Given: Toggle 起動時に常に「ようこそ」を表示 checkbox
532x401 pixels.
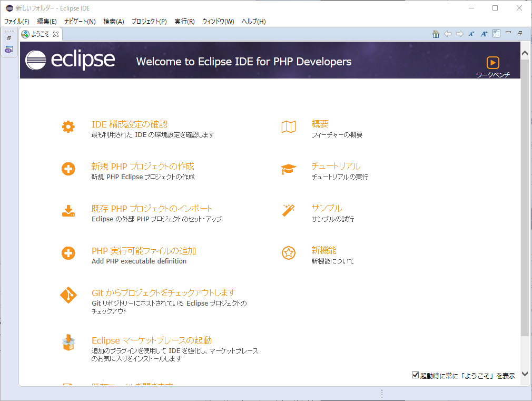Looking at the screenshot, I should [x=415, y=375].
